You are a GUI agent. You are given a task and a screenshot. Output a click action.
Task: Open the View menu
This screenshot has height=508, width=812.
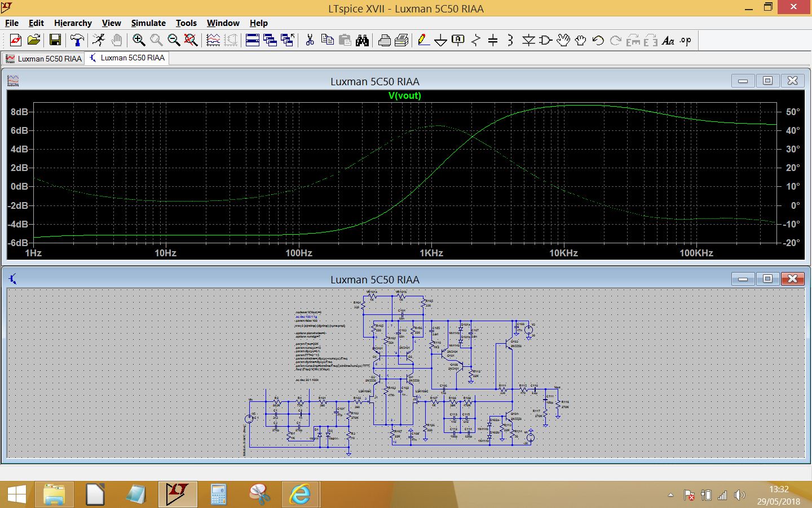(111, 23)
